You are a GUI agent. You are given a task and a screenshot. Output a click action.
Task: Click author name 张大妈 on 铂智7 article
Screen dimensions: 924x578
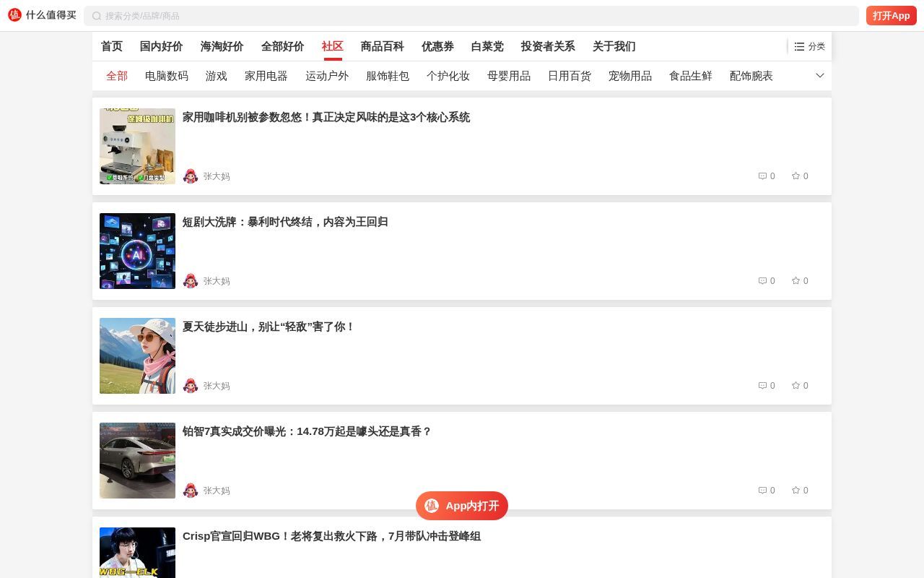pos(217,491)
